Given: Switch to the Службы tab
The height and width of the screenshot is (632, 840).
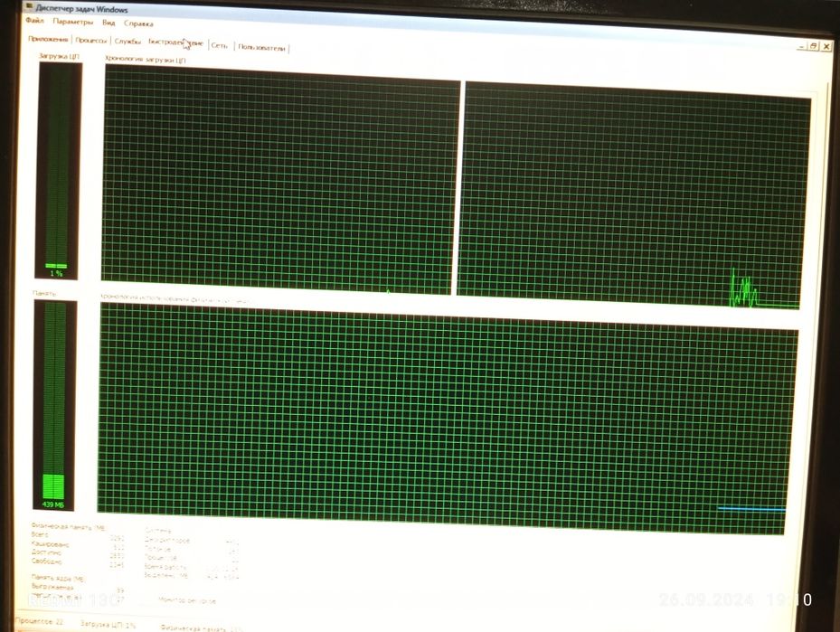Looking at the screenshot, I should [127, 42].
